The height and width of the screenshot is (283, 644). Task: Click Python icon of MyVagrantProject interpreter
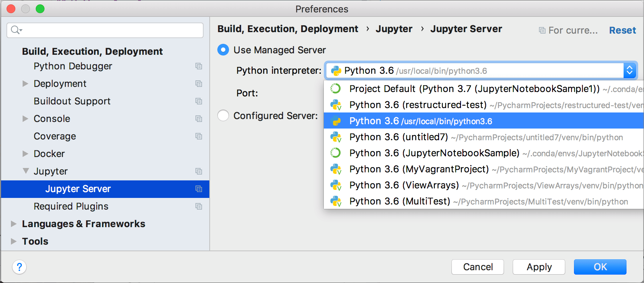(x=335, y=169)
